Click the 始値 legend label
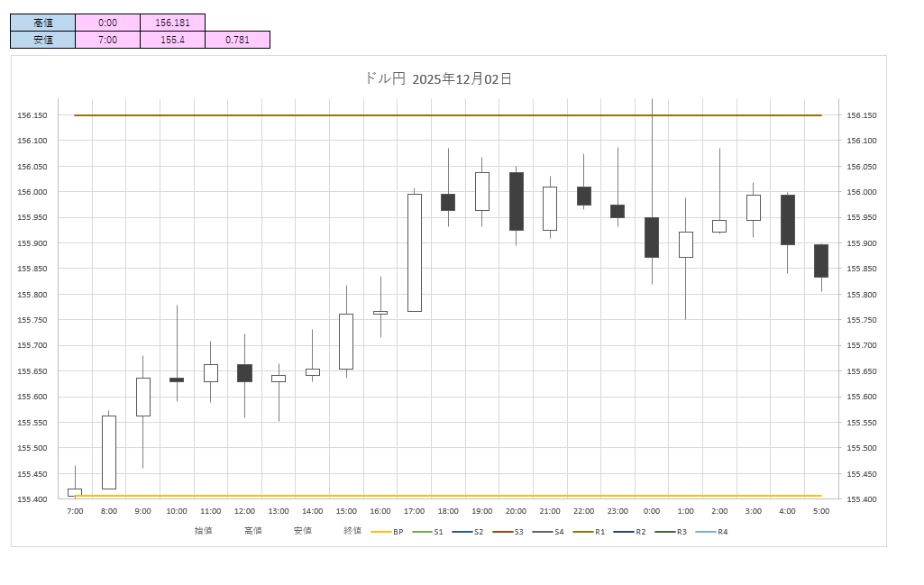The image size is (924, 585). pos(204,531)
